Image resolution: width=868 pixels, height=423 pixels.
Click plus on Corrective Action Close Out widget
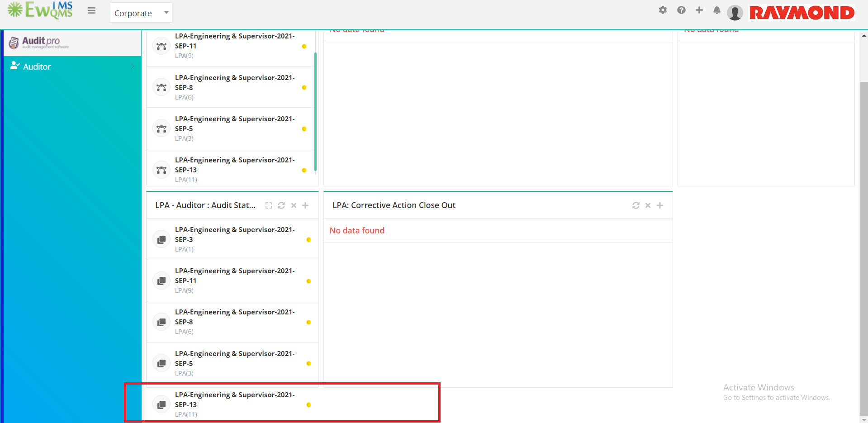coord(660,205)
